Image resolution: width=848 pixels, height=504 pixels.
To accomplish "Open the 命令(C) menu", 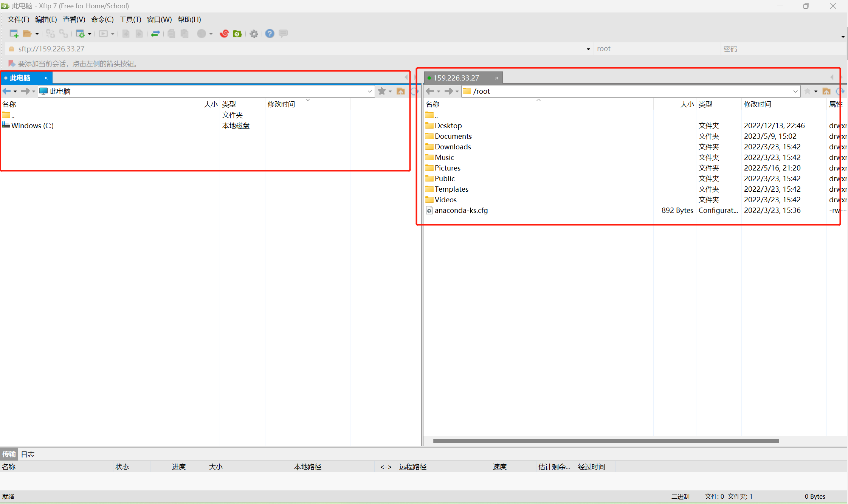I will (102, 19).
